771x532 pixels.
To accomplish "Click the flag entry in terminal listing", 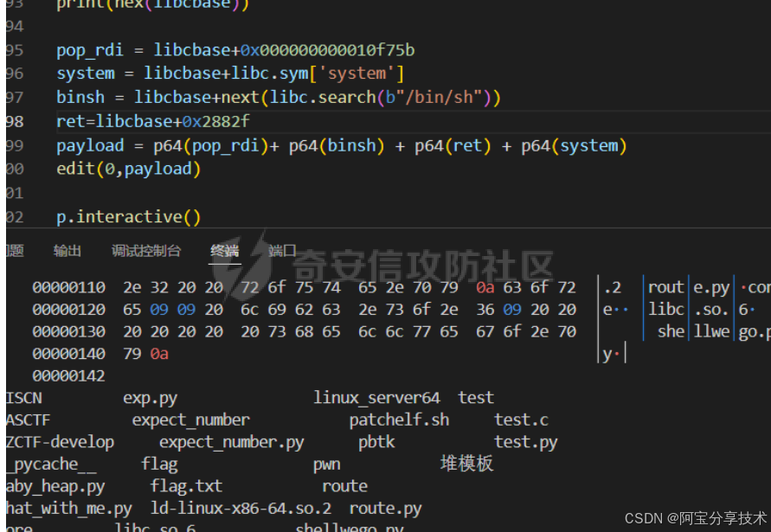I will point(159,465).
